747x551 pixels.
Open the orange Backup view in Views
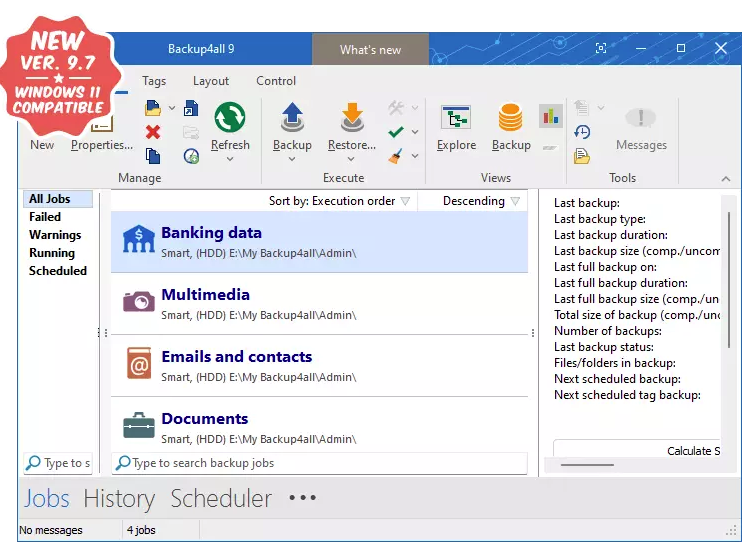tap(511, 117)
